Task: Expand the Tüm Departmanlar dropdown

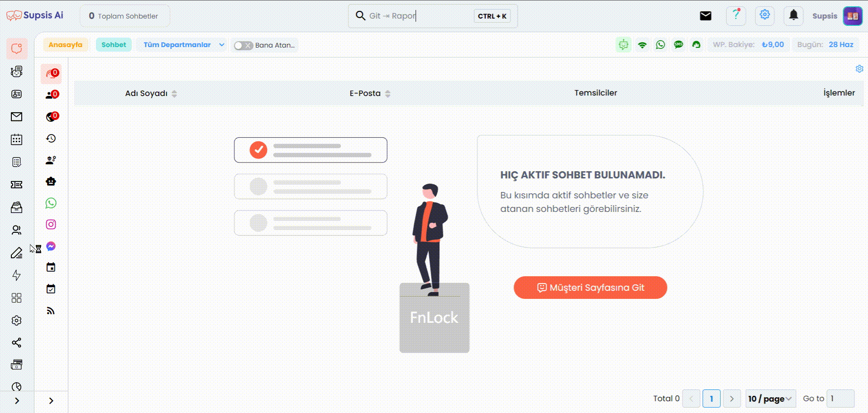Action: 183,45
